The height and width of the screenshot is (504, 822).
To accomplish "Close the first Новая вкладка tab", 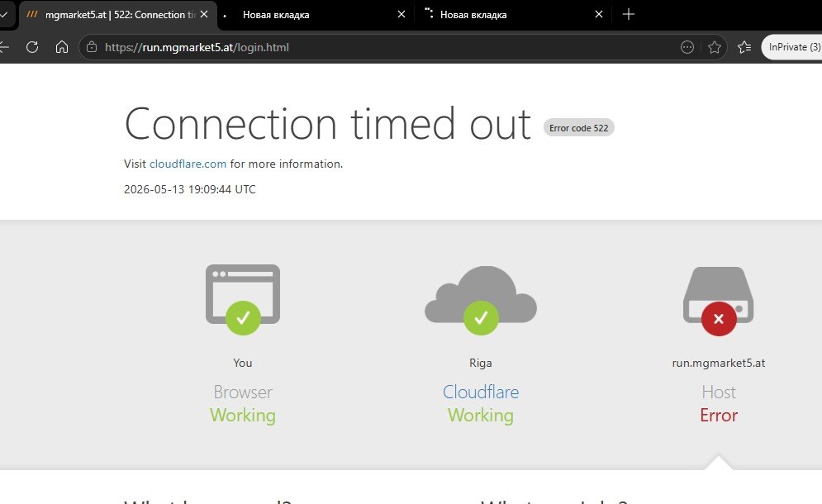I will coord(401,15).
